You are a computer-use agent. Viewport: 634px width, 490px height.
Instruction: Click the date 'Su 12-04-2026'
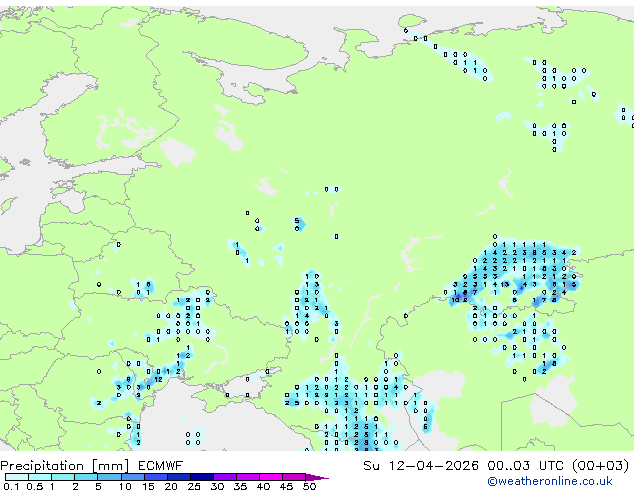(421, 466)
